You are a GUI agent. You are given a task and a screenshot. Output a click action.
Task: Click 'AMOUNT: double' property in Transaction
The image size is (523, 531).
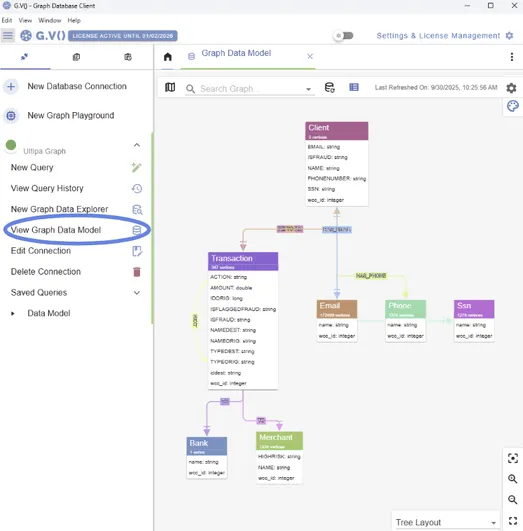click(231, 288)
